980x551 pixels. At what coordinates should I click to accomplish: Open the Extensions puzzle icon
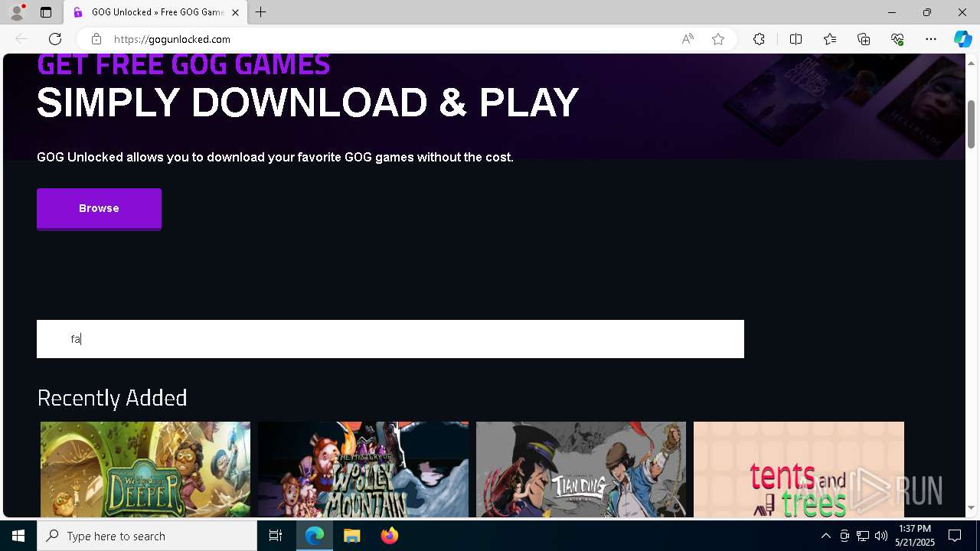[759, 39]
